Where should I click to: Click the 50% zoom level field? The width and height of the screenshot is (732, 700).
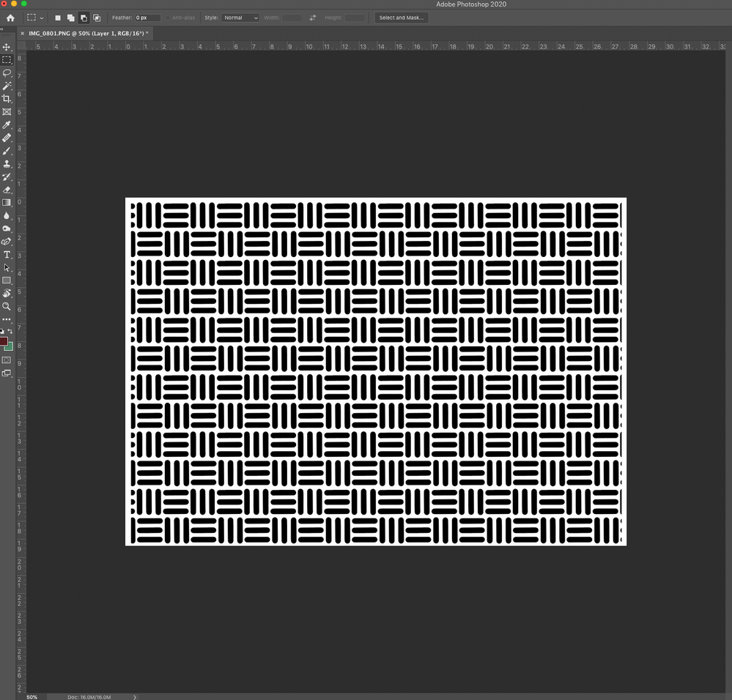pos(32,697)
